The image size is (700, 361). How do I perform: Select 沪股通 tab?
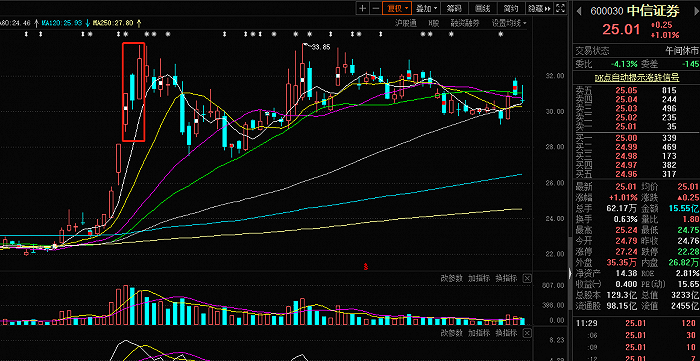pos(406,23)
